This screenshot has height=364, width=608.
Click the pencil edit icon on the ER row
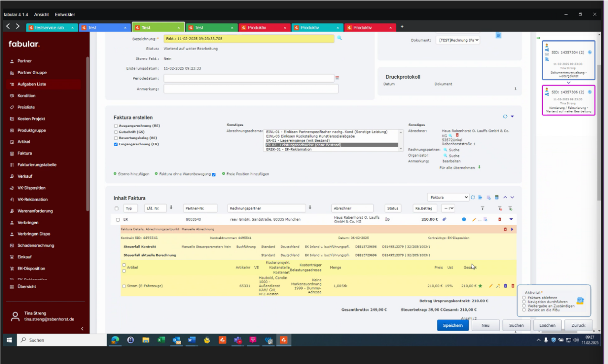pos(474,219)
